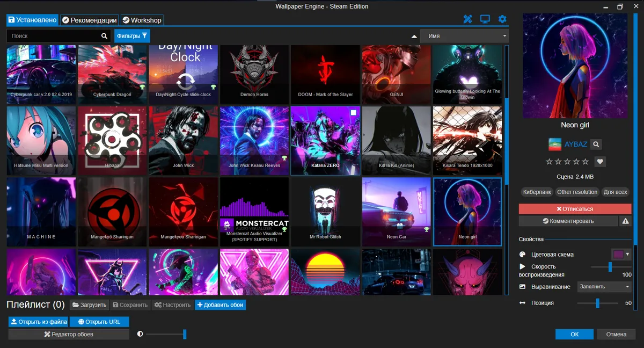
Task: Click the Киберпанк tag
Action: tap(537, 192)
